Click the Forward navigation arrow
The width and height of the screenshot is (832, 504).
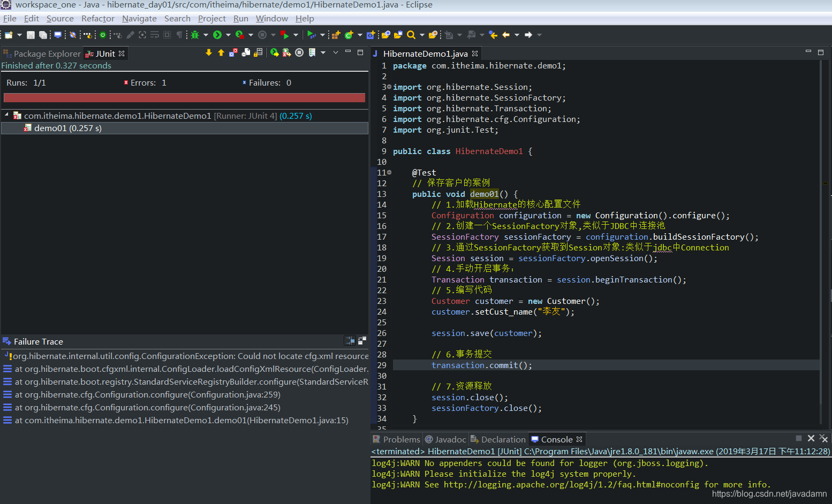[x=528, y=35]
